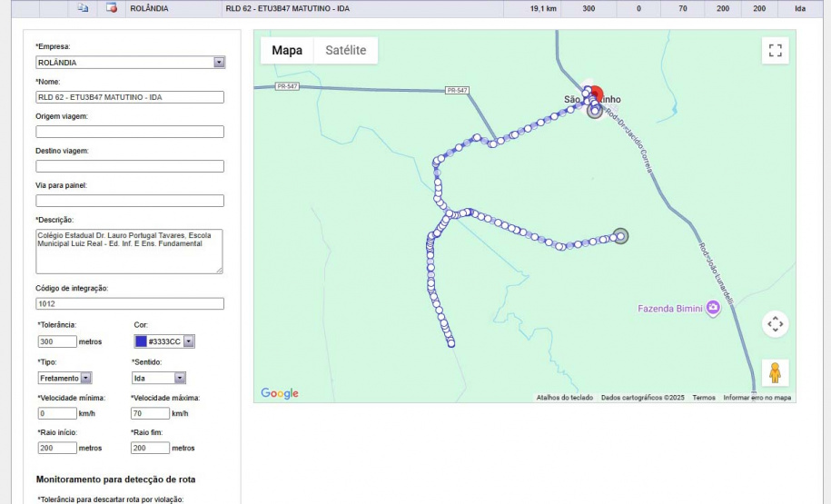Viewport: 831px width, 504px height.
Task: Click the Informar erro no mapa link
Action: 757,398
